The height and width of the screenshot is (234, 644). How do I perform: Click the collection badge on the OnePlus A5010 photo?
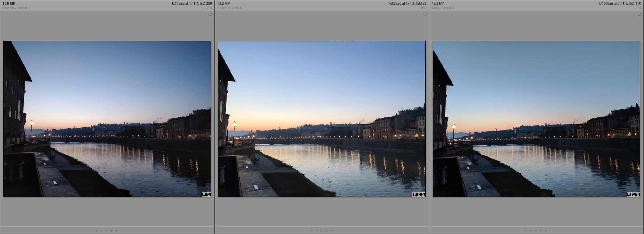tap(208, 194)
